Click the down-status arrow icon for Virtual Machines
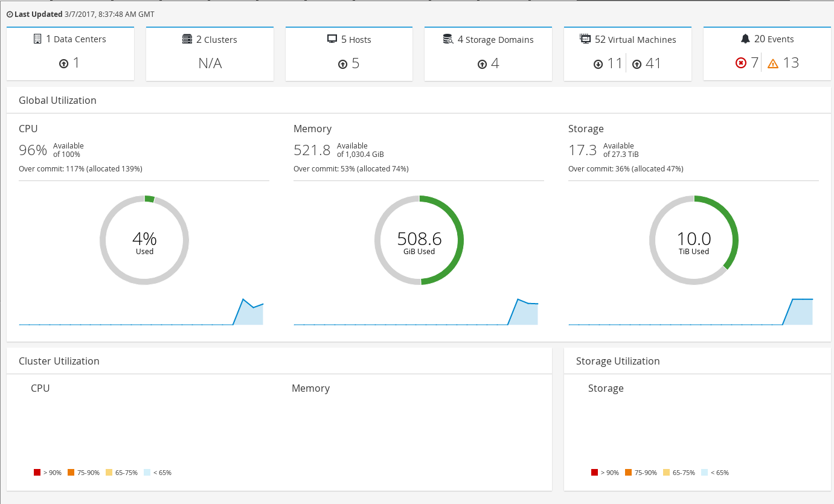This screenshot has width=834, height=504. [x=598, y=64]
